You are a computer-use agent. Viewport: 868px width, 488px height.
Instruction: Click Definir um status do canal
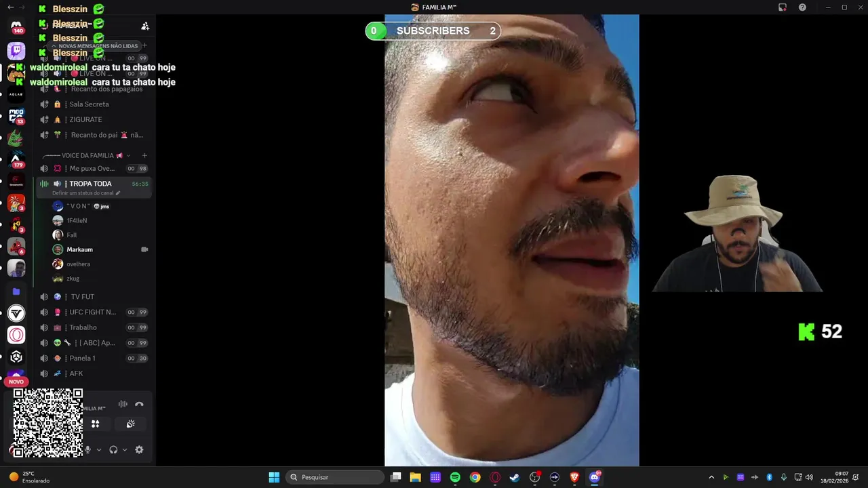click(x=86, y=193)
